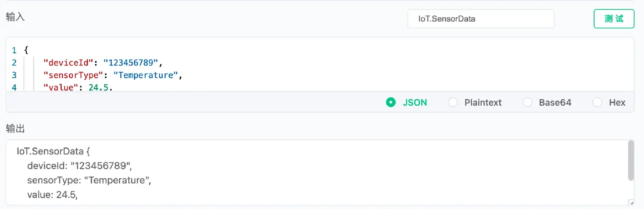Image resolution: width=644 pixels, height=209 pixels.
Task: Click line number 4 in editor gutter
Action: 14,88
